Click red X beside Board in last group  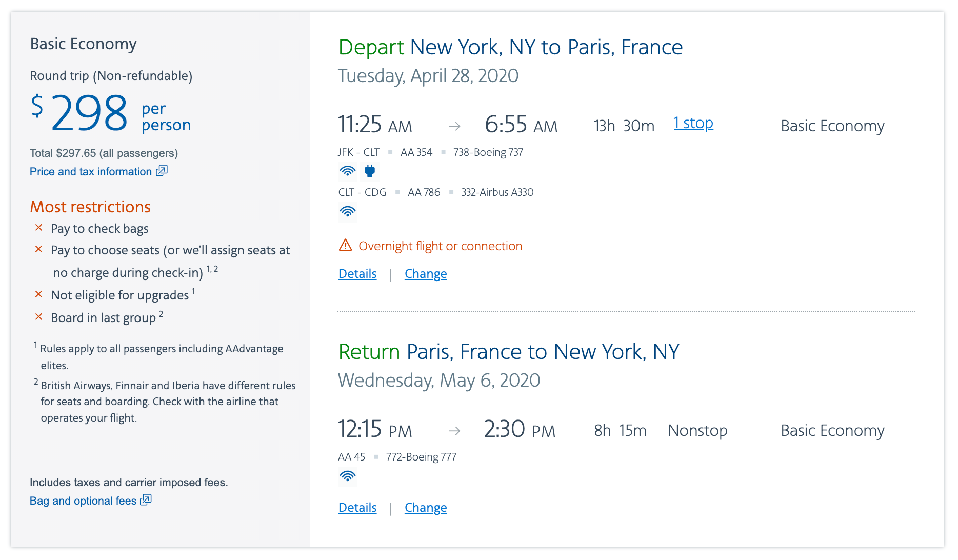38,317
